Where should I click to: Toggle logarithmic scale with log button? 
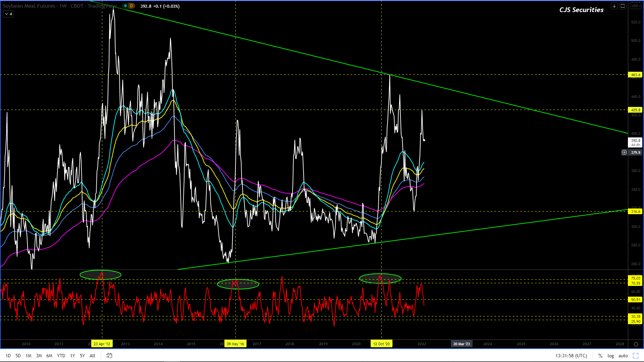click(611, 356)
